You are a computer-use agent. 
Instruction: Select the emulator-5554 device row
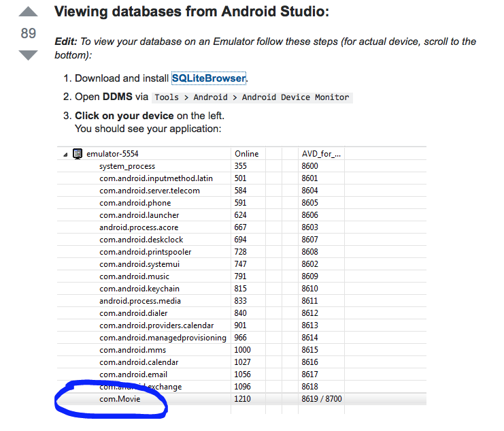pyautogui.click(x=241, y=153)
